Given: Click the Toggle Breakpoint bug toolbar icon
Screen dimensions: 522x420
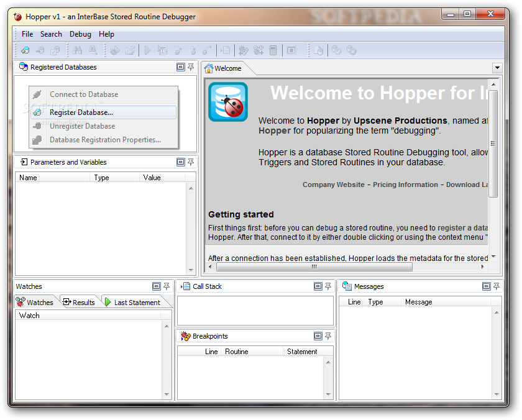Looking at the screenshot, I should click(244, 50).
